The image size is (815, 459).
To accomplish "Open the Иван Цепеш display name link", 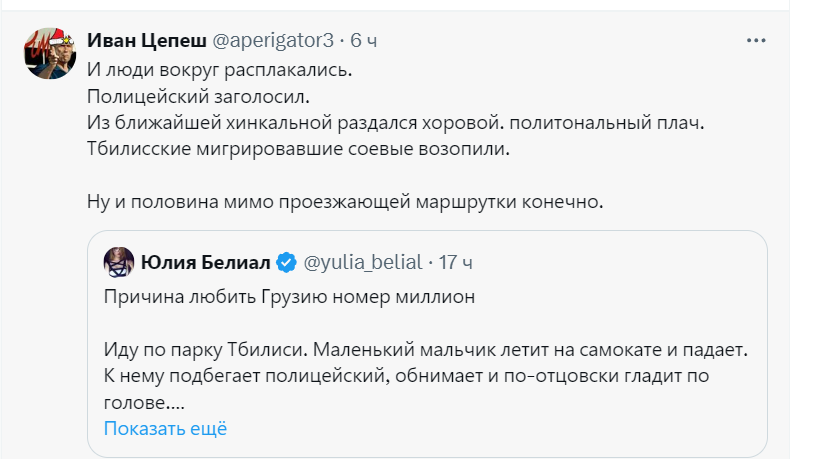I will [146, 41].
